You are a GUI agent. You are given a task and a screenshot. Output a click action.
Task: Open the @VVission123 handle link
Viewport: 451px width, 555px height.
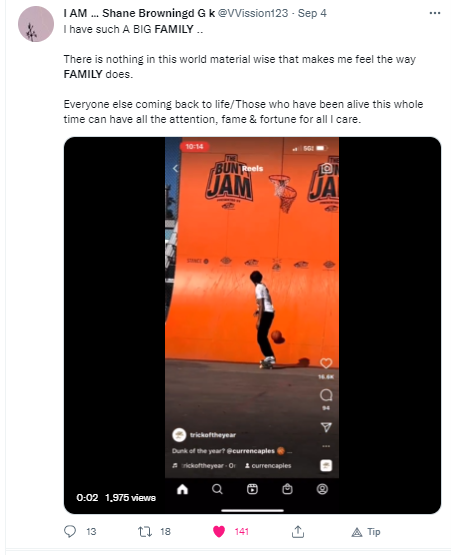point(253,13)
